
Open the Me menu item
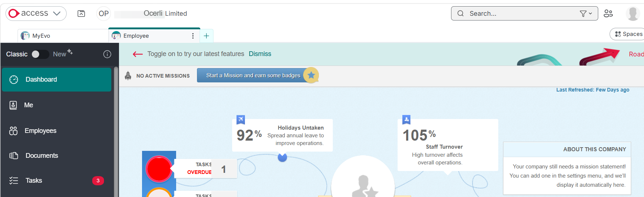click(57, 105)
